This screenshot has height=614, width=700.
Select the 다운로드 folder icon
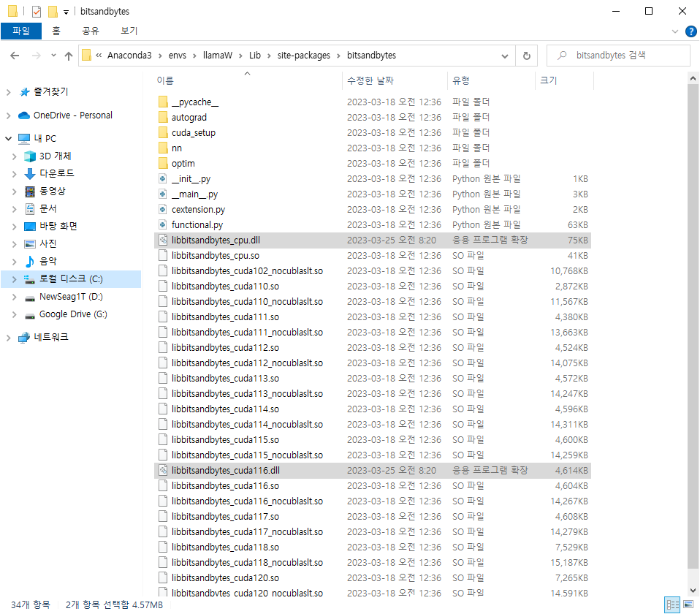(x=30, y=174)
